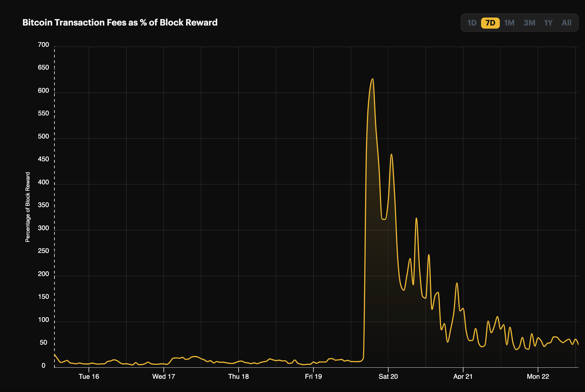The width and height of the screenshot is (585, 392).
Task: Click the second peak near 465 on Sat 20
Action: pyautogui.click(x=391, y=154)
